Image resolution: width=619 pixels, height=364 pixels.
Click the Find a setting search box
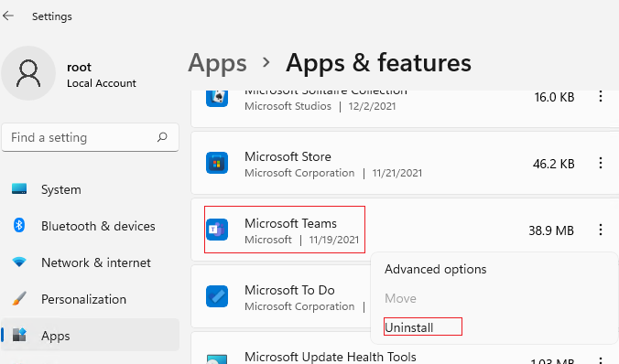point(91,137)
